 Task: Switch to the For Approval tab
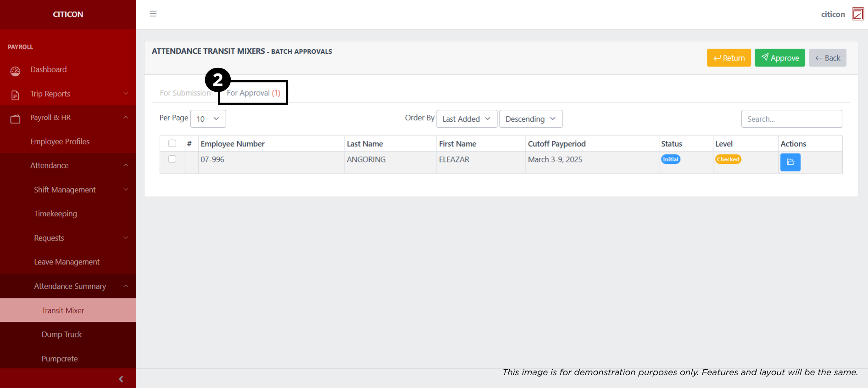pos(253,93)
